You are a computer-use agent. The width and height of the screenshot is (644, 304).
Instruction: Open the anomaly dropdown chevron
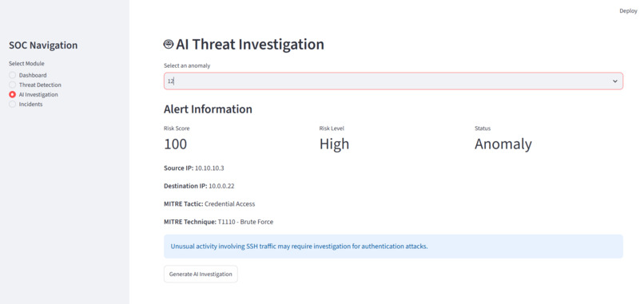pyautogui.click(x=615, y=81)
